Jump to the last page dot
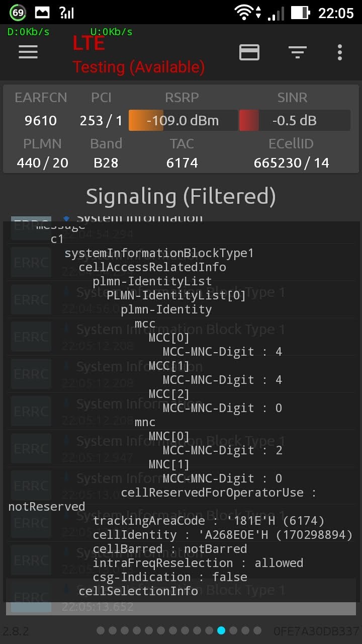 tap(257, 630)
